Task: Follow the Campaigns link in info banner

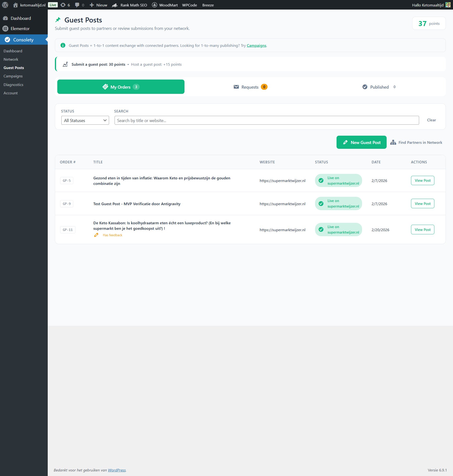Action: point(256,45)
